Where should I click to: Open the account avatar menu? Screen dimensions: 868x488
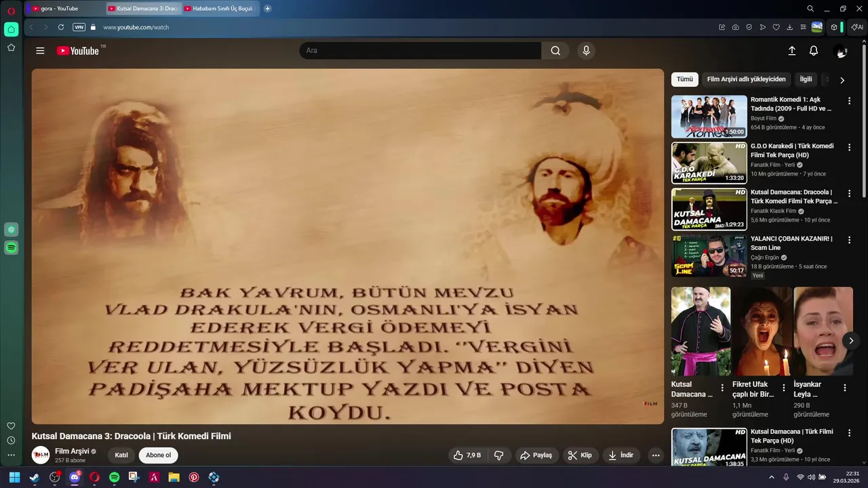(x=841, y=51)
